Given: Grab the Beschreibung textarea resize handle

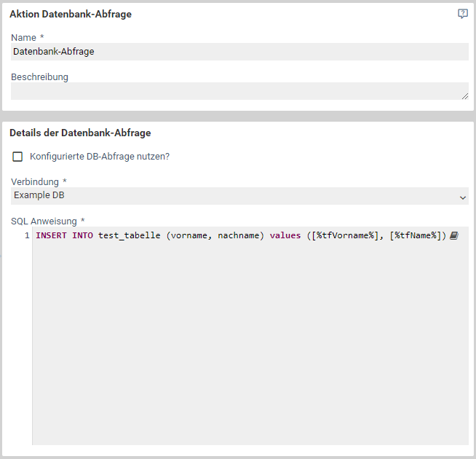Looking at the screenshot, I should pos(464,95).
